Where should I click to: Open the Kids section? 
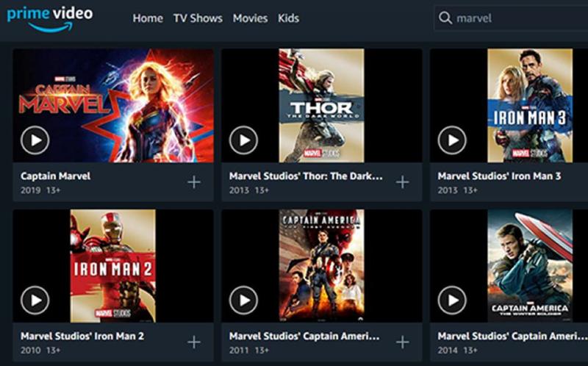coord(288,18)
